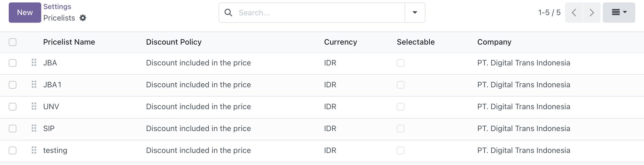This screenshot has width=644, height=165.
Task: Open the list view switcher dropdown
Action: click(619, 13)
